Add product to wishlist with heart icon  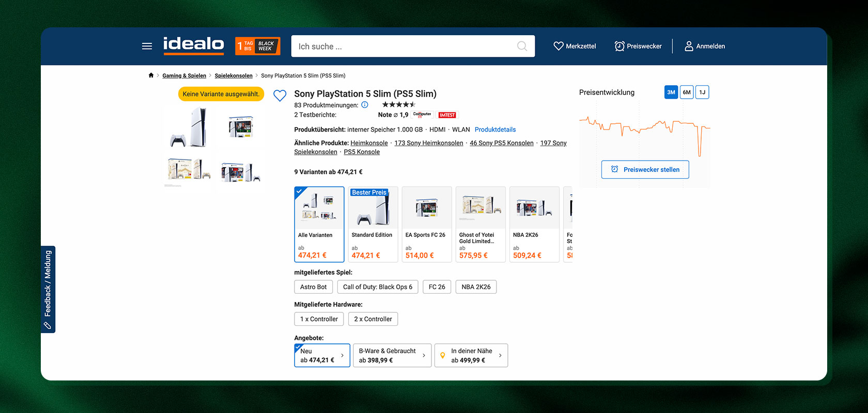pyautogui.click(x=280, y=96)
